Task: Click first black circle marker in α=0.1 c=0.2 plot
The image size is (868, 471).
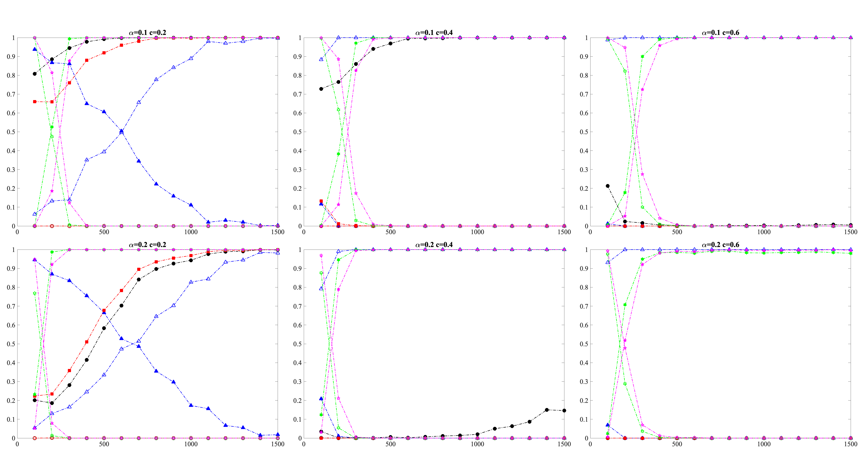Action: (x=35, y=74)
